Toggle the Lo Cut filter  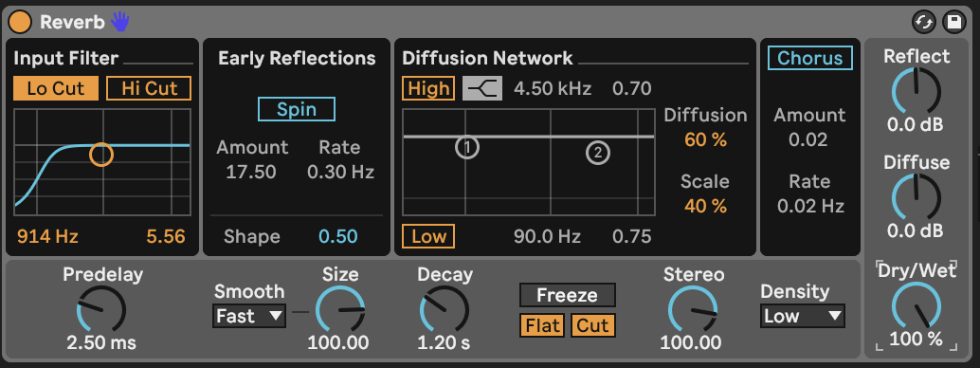[x=56, y=88]
